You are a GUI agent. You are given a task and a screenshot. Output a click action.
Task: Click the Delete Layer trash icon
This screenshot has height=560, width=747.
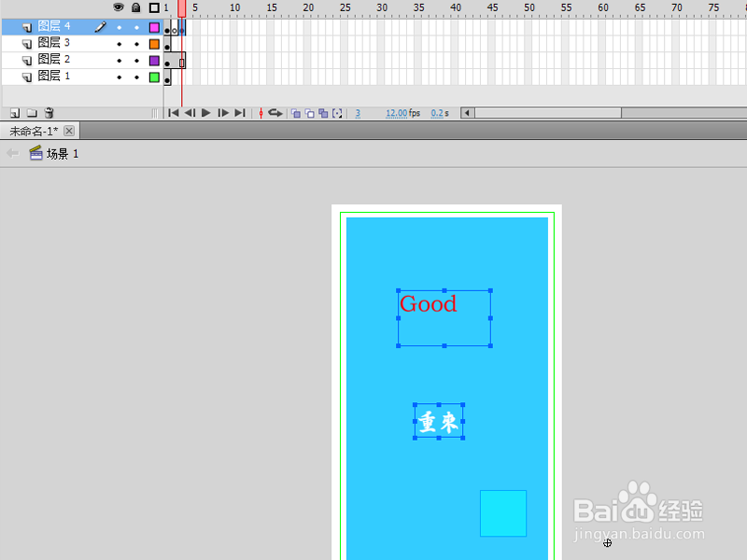[49, 113]
